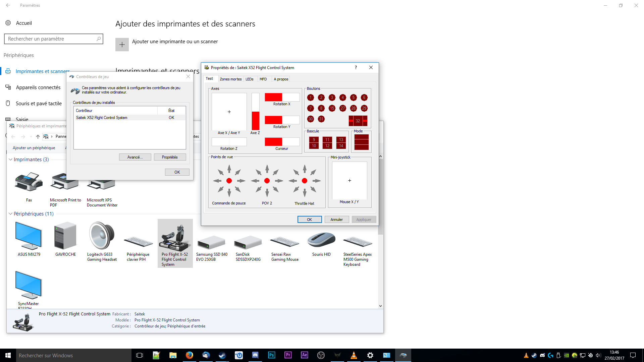
Task: Switch to the Zones mortes tab
Action: (x=231, y=79)
